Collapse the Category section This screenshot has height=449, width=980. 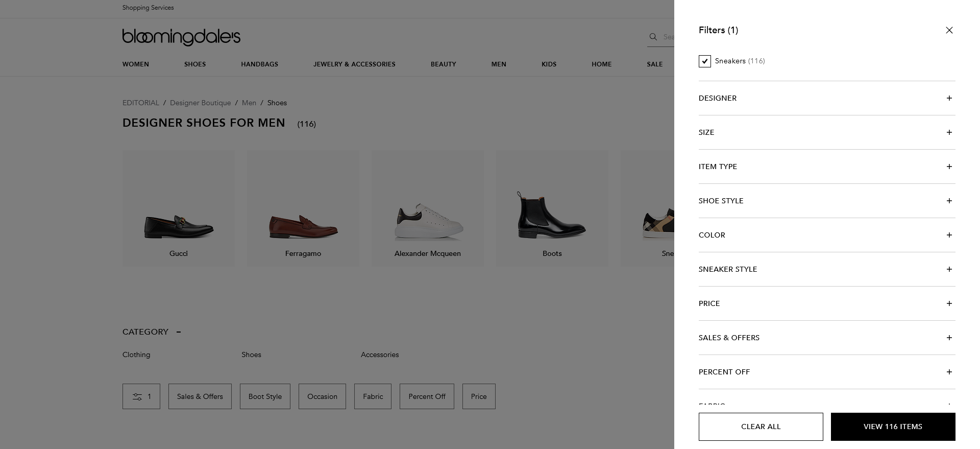click(152, 332)
